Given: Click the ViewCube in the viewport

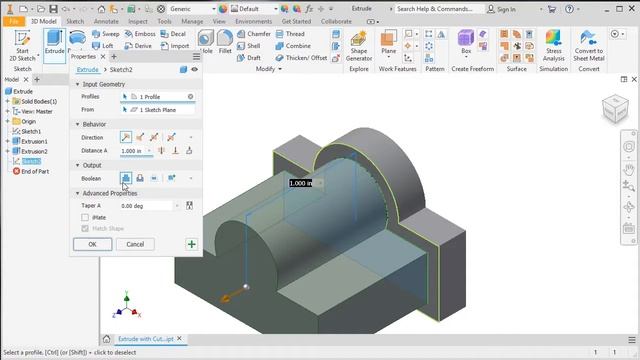Looking at the screenshot, I should (x=615, y=109).
